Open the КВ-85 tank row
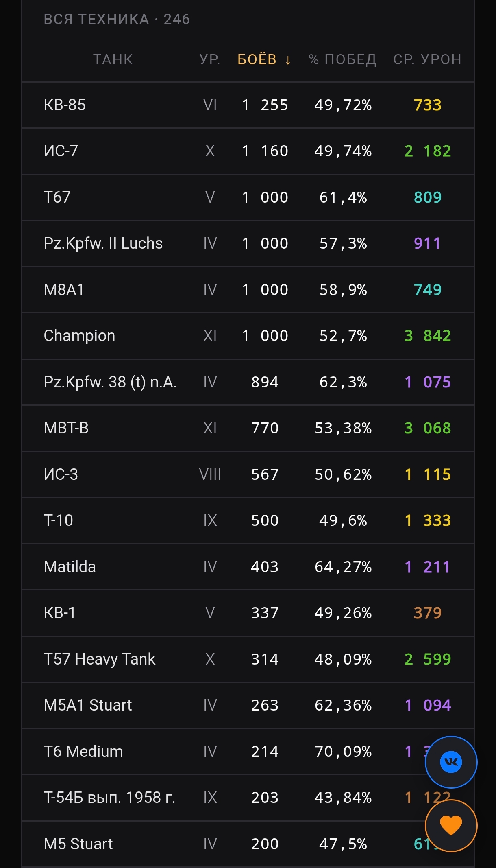Viewport: 496px width, 868px height. point(248,105)
